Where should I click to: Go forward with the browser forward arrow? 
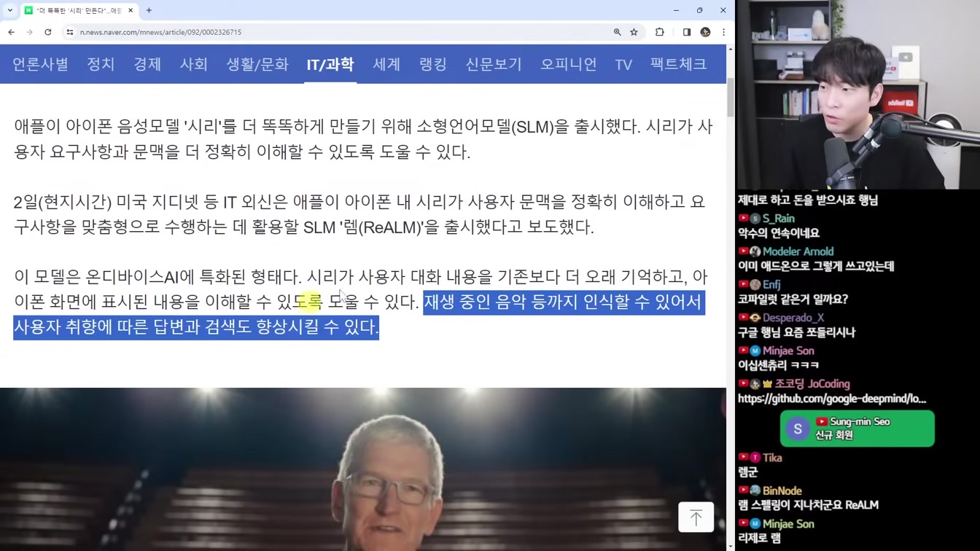pos(29,32)
